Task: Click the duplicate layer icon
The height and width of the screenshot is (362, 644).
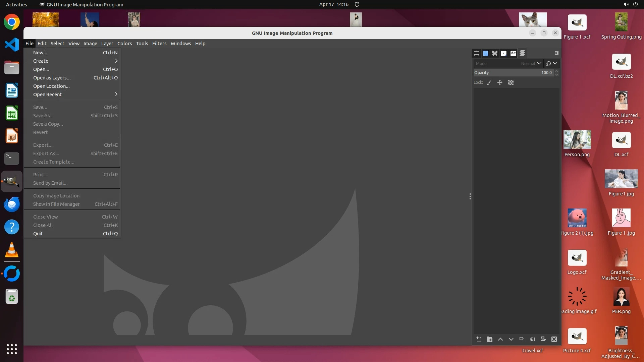Action: tap(522, 339)
